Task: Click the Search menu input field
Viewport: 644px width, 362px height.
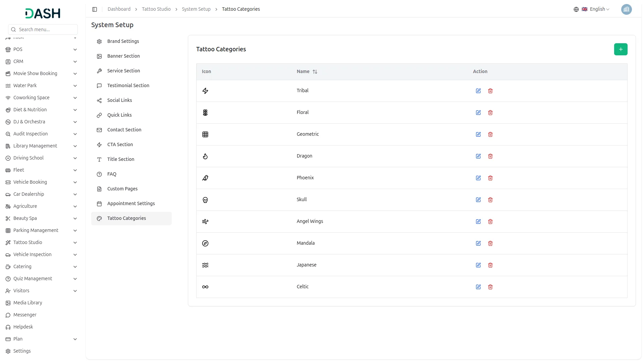Action: point(46,29)
